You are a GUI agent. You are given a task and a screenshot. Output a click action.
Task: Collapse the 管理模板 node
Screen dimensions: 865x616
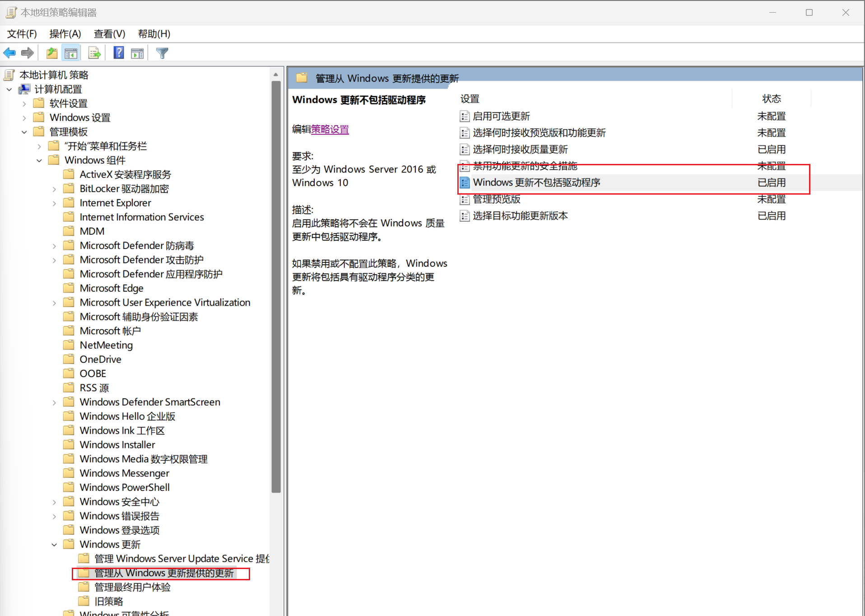pos(24,132)
